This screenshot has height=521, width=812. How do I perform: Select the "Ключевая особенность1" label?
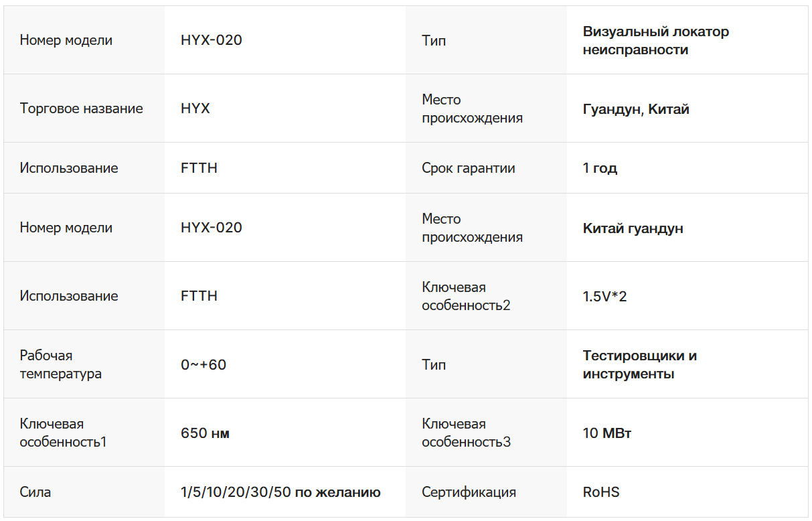[63, 433]
